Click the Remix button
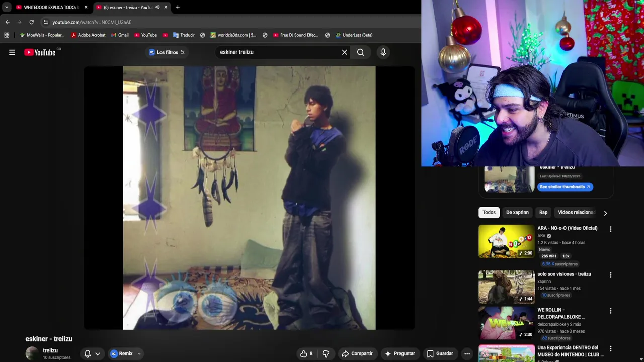The height and width of the screenshot is (362, 644). (121, 354)
